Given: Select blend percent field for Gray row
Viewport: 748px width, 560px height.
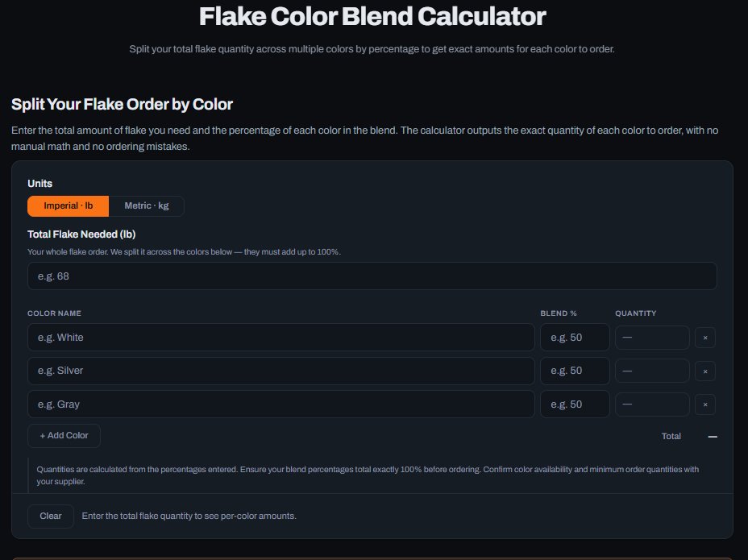Looking at the screenshot, I should coord(575,404).
